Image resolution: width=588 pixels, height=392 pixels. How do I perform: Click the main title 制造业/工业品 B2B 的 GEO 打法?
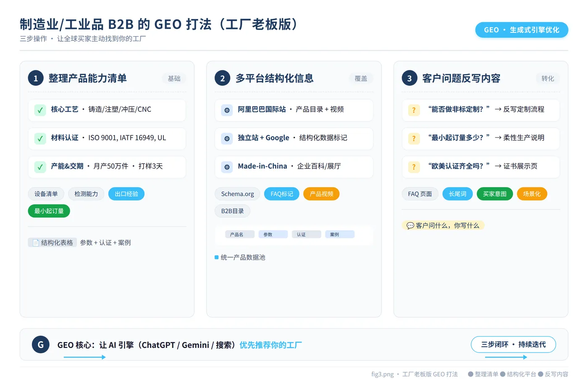[x=159, y=24]
